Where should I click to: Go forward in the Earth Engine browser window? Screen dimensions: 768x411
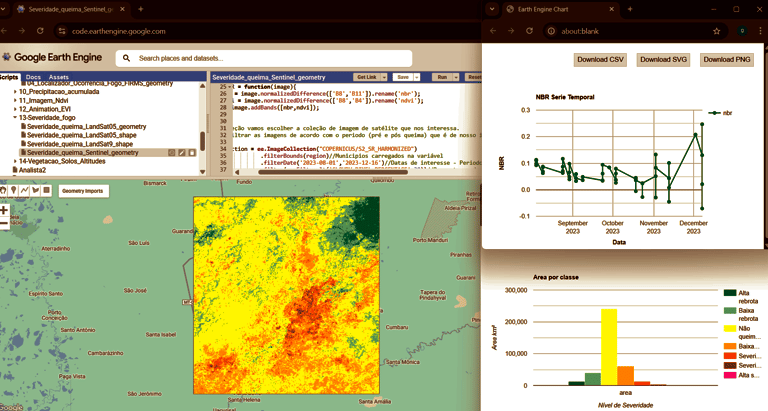click(x=22, y=31)
